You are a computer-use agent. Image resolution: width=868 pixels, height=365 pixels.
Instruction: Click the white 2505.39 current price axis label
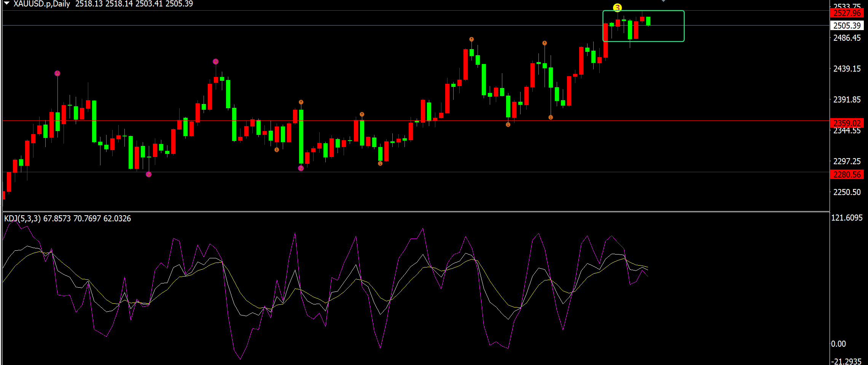tap(847, 26)
